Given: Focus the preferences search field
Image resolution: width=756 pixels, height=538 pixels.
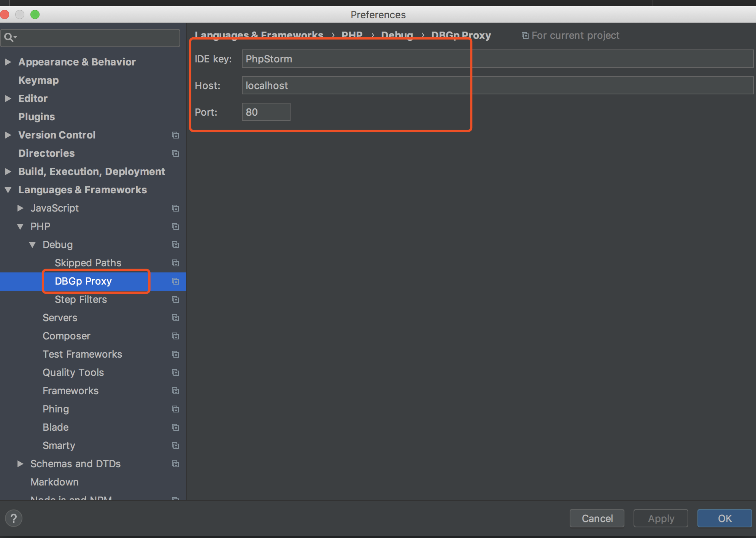Looking at the screenshot, I should pos(91,38).
